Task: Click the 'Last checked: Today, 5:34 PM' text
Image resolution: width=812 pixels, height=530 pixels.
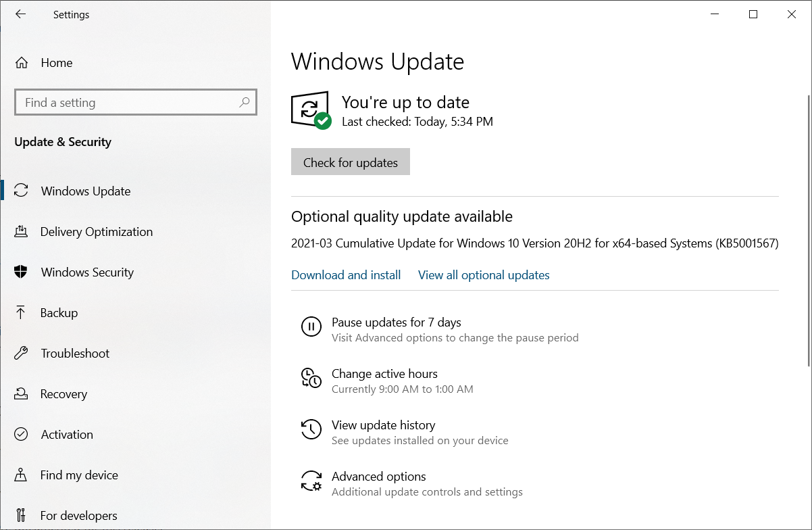Action: pyautogui.click(x=417, y=122)
